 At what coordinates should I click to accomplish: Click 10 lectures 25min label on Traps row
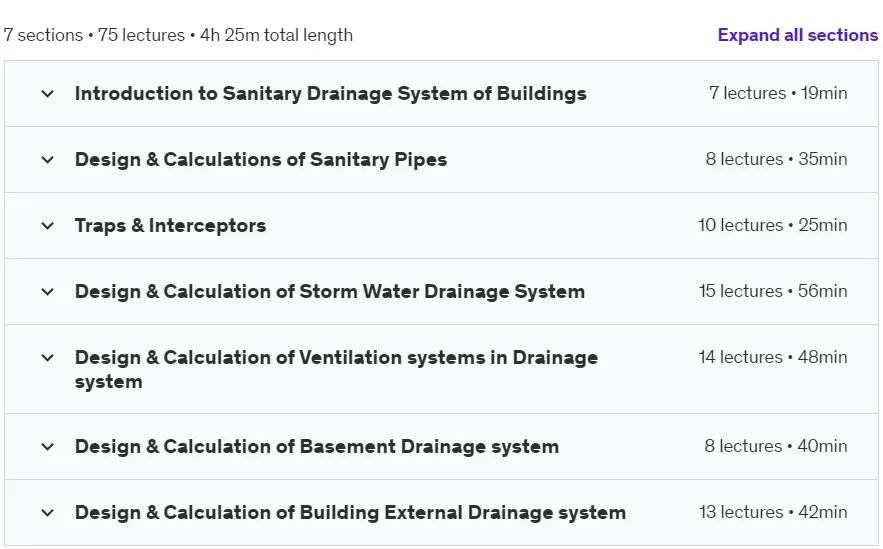tap(772, 225)
